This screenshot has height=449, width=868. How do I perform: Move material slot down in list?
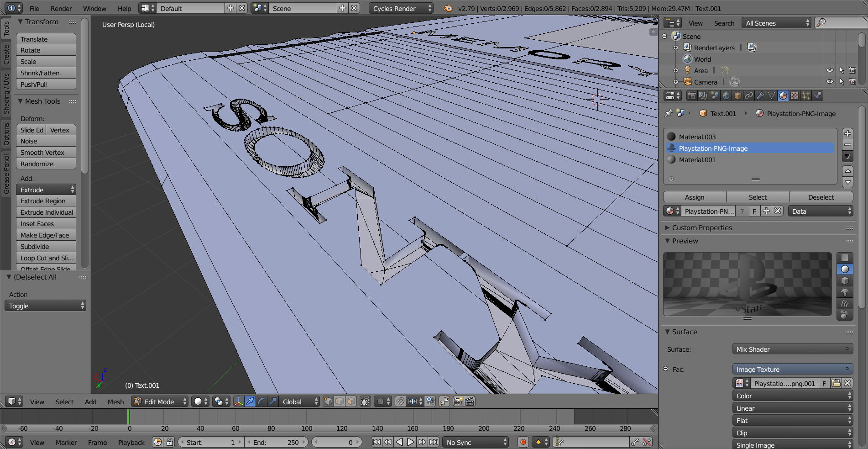(x=847, y=182)
